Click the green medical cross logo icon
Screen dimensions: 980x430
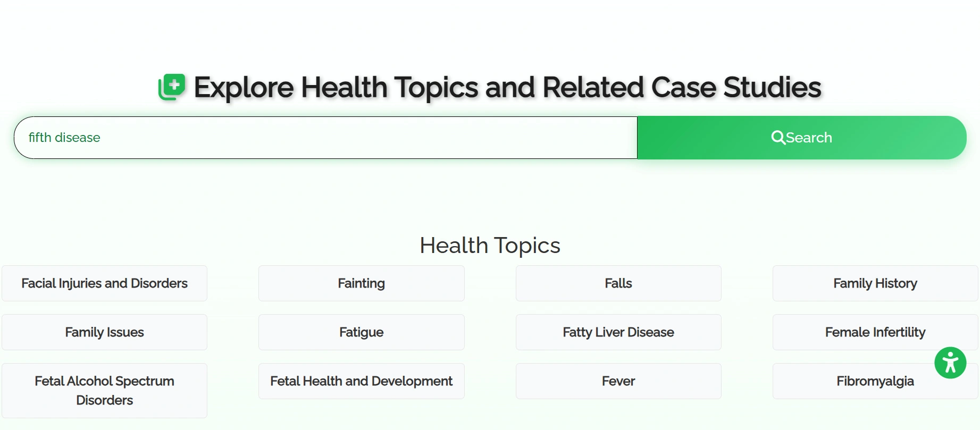(172, 87)
